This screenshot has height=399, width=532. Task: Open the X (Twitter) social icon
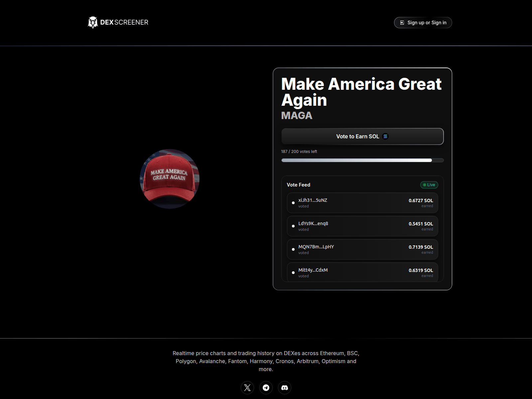(247, 388)
